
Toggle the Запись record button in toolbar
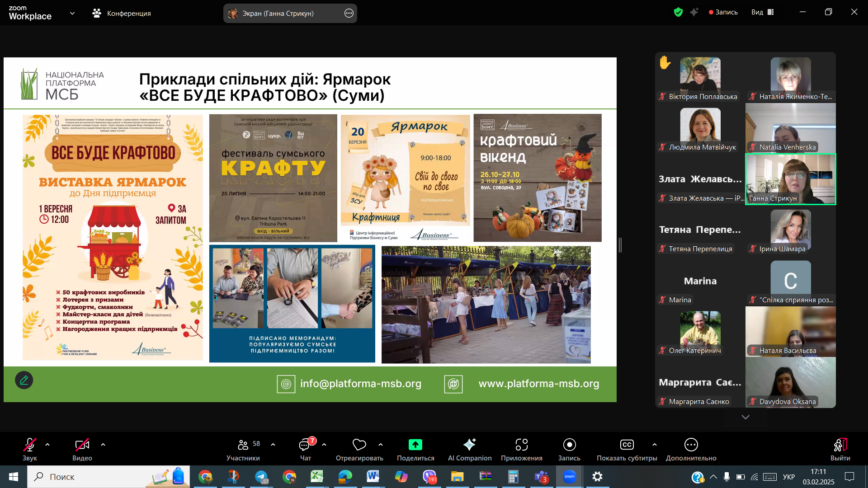point(569,445)
